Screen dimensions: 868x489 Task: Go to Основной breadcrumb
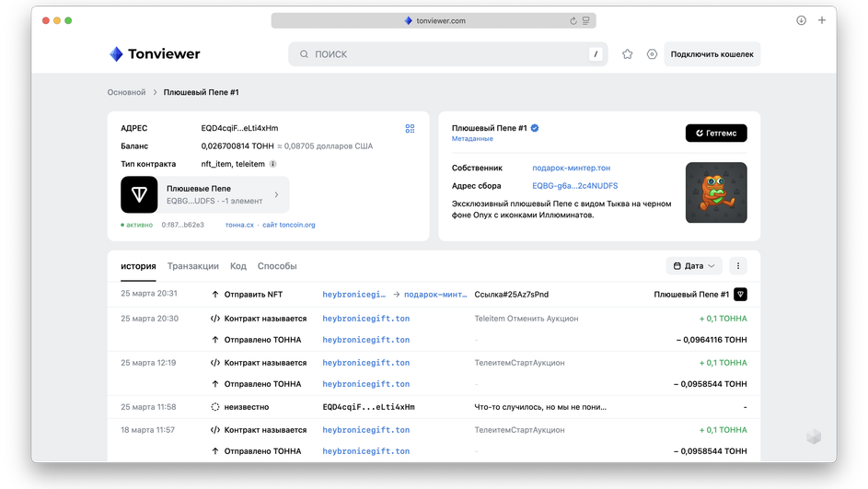(126, 92)
